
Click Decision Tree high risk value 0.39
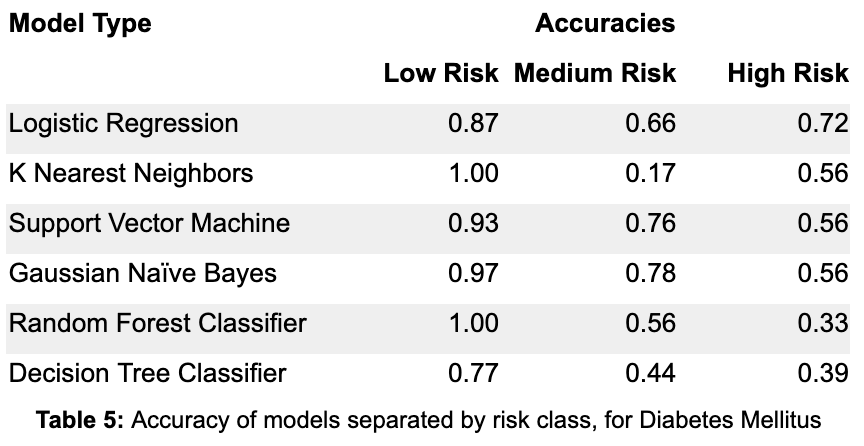(x=823, y=373)
